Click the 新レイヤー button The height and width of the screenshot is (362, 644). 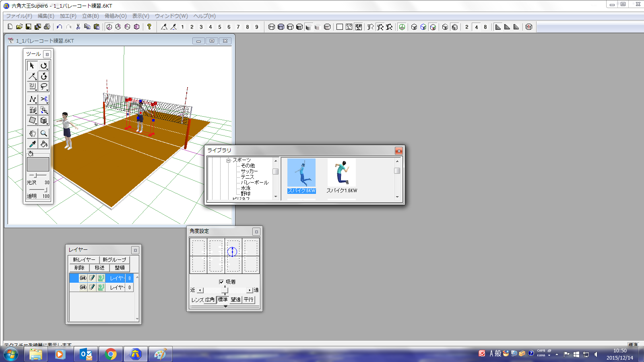point(84,260)
